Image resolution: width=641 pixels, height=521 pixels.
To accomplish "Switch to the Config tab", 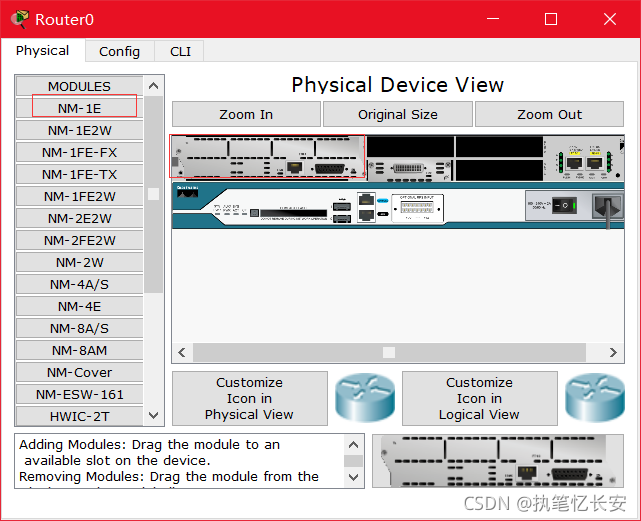I will coord(119,51).
